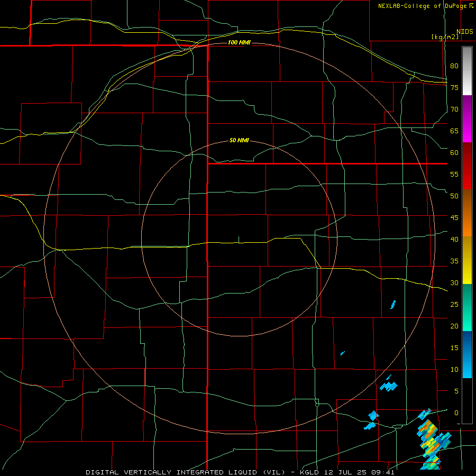Click the "35" value on the color scale
This screenshot has width=476, height=476.
[454, 261]
